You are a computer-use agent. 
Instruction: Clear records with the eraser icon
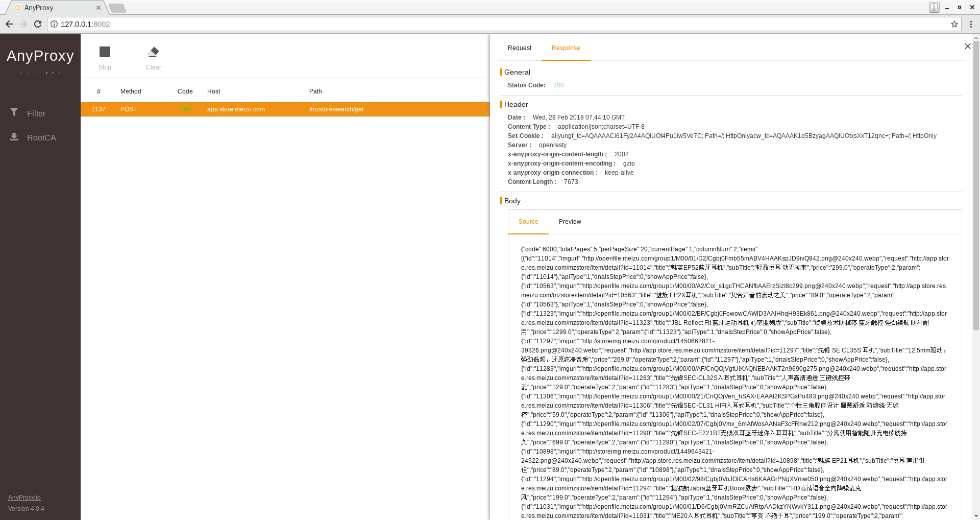153,52
